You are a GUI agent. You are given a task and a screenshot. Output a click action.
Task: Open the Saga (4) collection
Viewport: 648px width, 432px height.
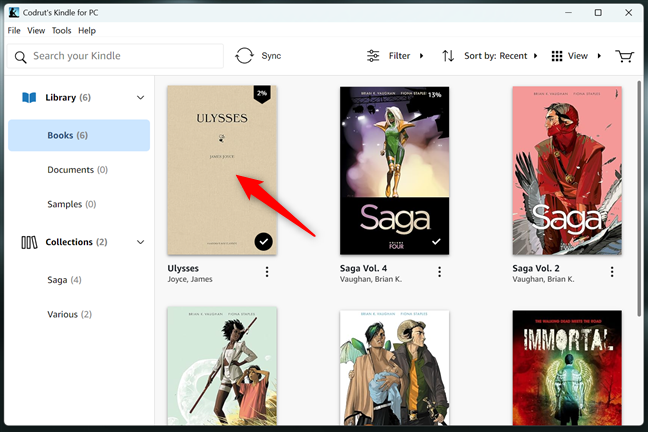pyautogui.click(x=64, y=280)
